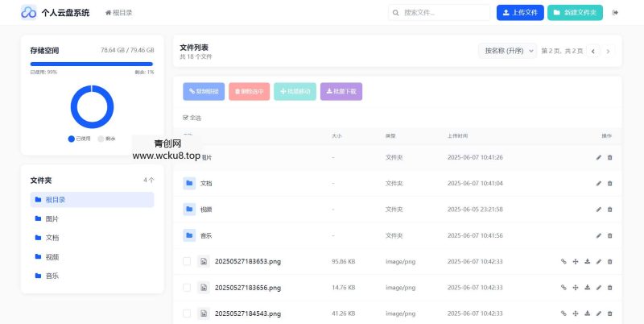This screenshot has width=644, height=324.
Task: Move 20250527183653.png using the move icon
Action: 576,261
